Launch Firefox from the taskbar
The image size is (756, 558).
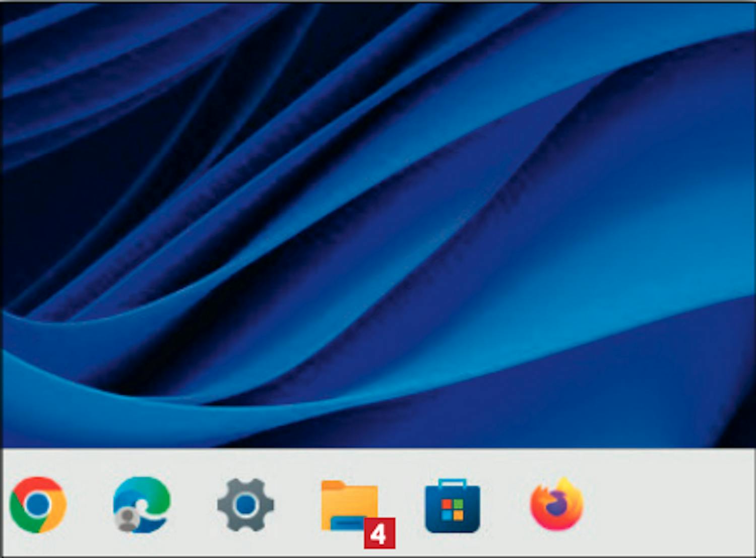click(557, 504)
